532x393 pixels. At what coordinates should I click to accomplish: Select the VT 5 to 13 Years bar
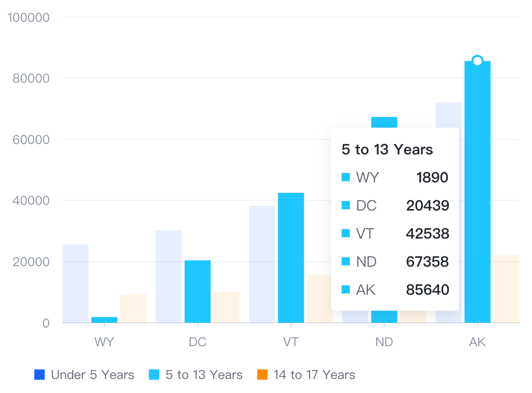(x=291, y=258)
